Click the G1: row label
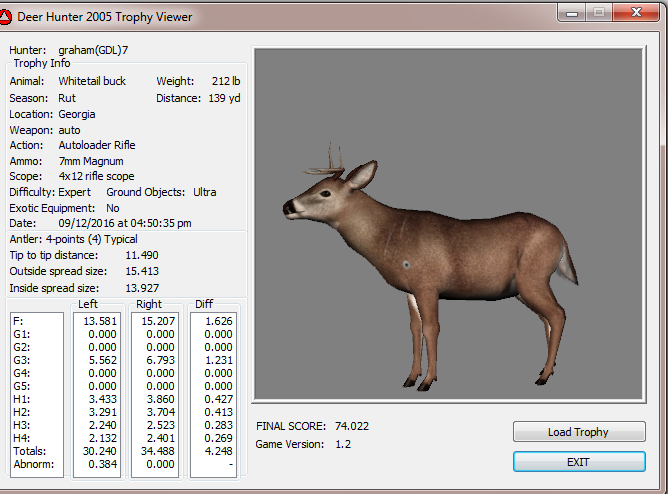 [22, 334]
